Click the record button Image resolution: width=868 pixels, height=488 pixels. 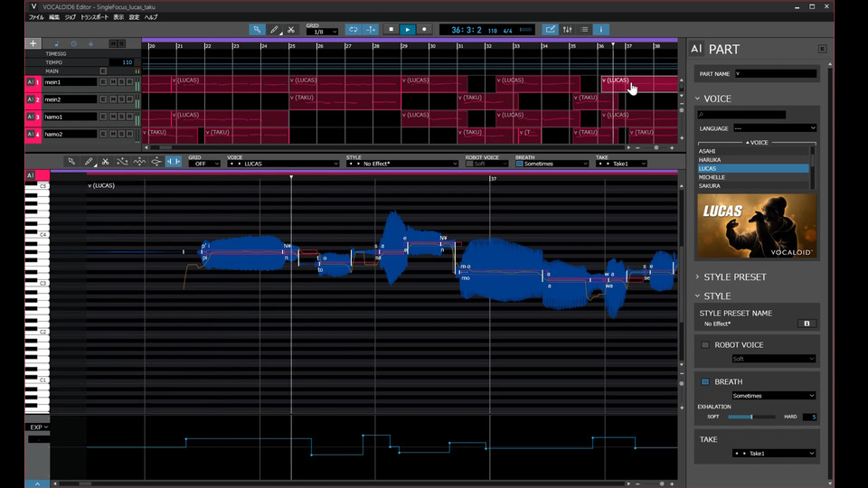[x=424, y=29]
